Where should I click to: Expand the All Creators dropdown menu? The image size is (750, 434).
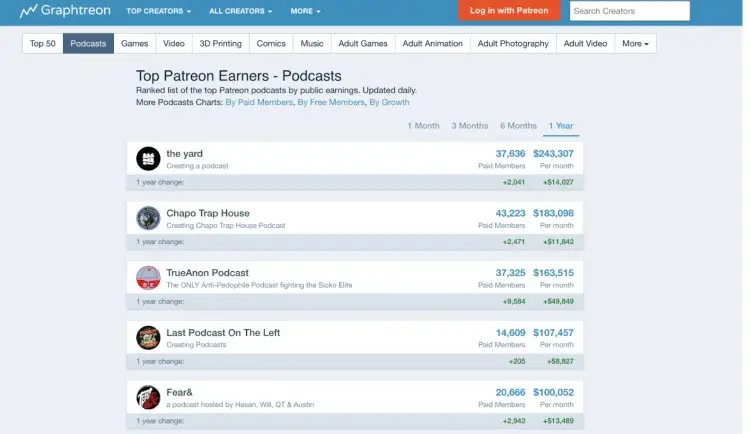241,11
